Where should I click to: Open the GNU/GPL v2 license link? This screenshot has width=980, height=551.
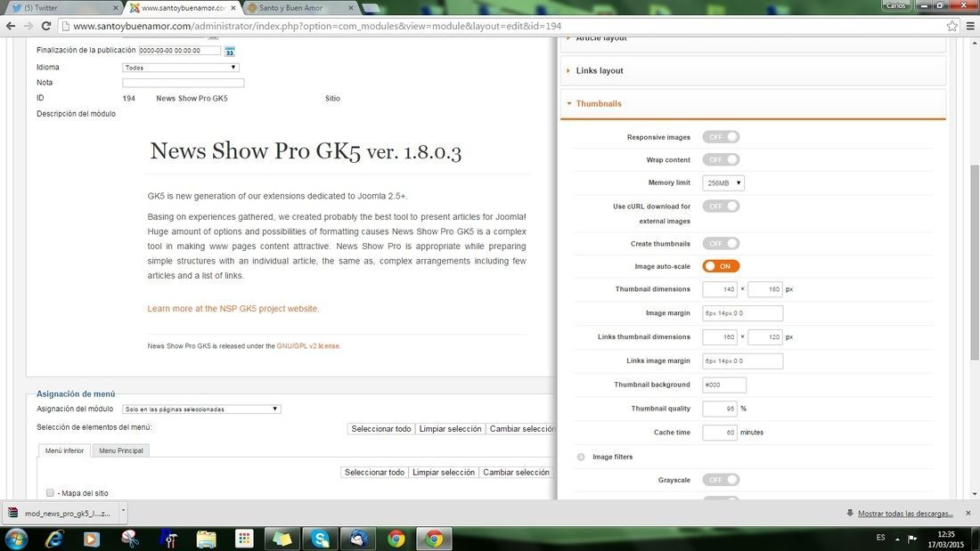(308, 345)
